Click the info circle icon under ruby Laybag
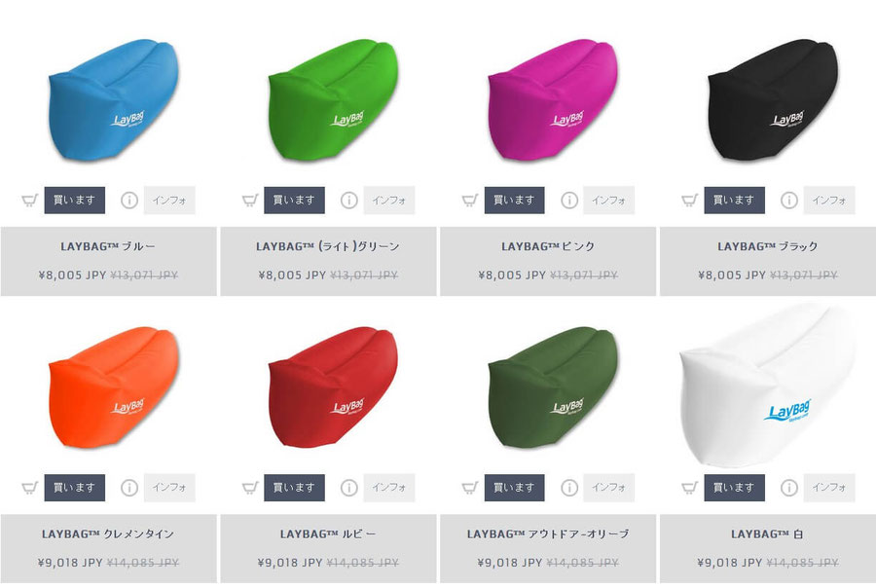Viewport: 876px width, 588px height. 349,488
